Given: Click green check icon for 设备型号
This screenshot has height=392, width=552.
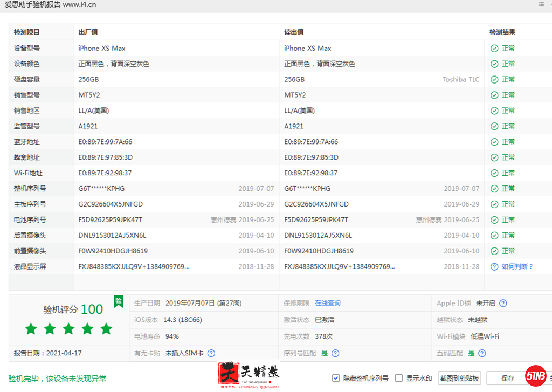Looking at the screenshot, I should pyautogui.click(x=494, y=48).
